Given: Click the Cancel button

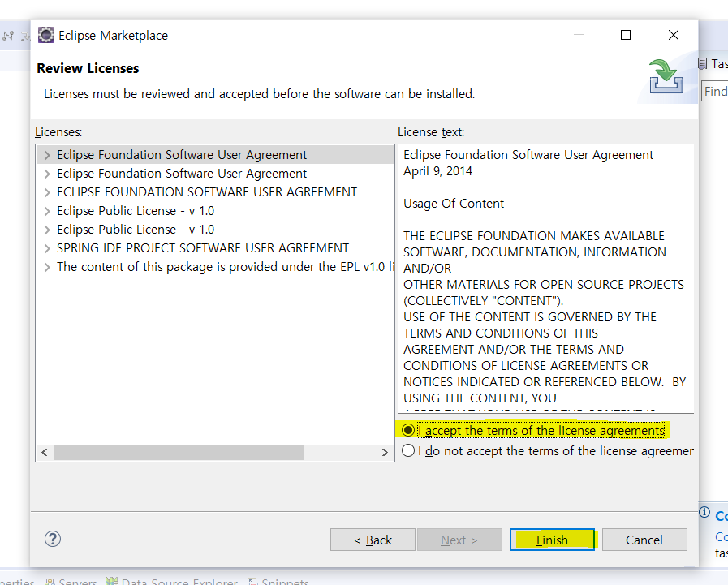Looking at the screenshot, I should 644,540.
